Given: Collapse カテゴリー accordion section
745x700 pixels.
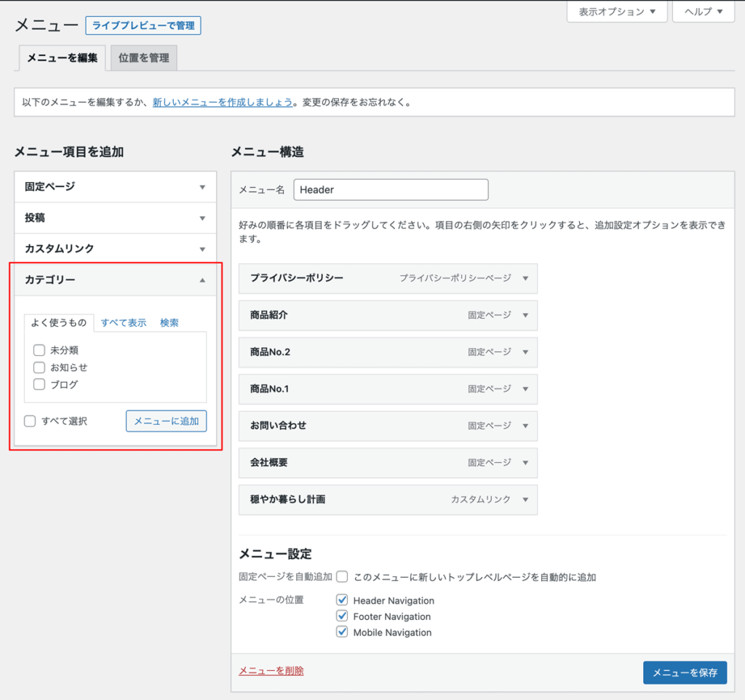Looking at the screenshot, I should coord(116,280).
